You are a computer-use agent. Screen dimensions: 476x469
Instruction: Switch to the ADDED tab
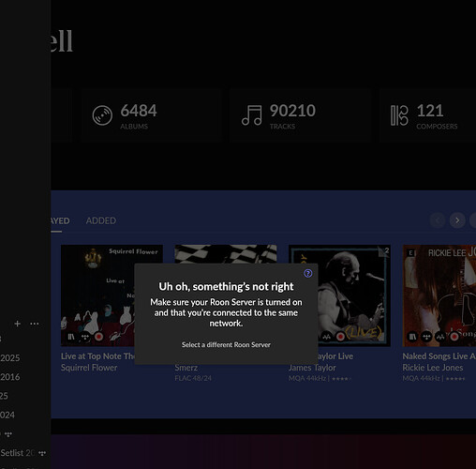point(101,220)
